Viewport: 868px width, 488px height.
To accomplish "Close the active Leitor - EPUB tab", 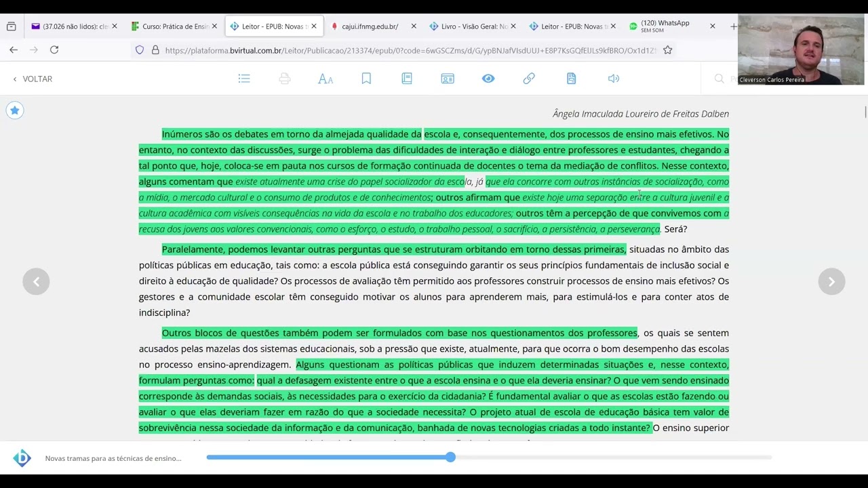I will tap(314, 26).
